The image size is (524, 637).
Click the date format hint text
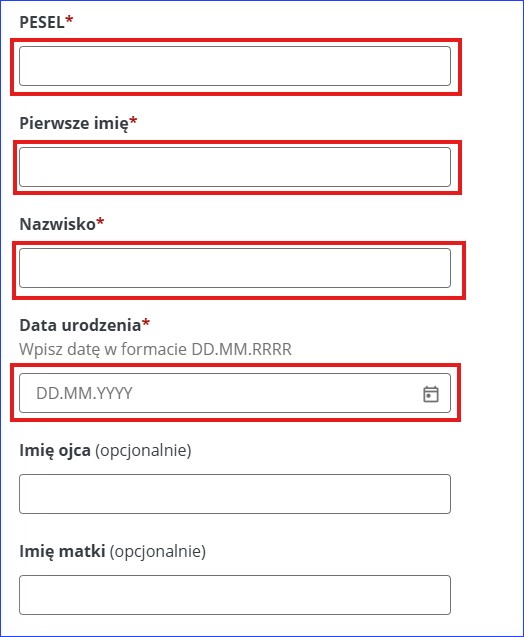[155, 349]
